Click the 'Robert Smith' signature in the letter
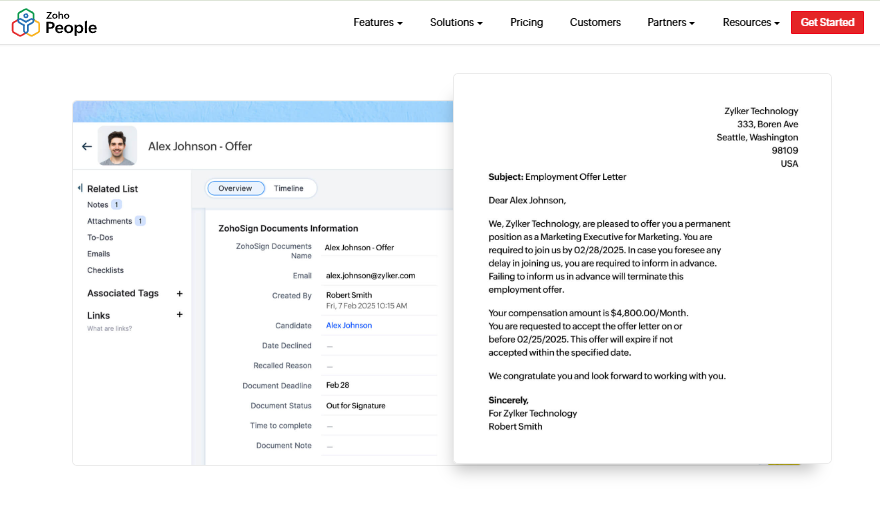This screenshot has height=521, width=880. click(515, 427)
